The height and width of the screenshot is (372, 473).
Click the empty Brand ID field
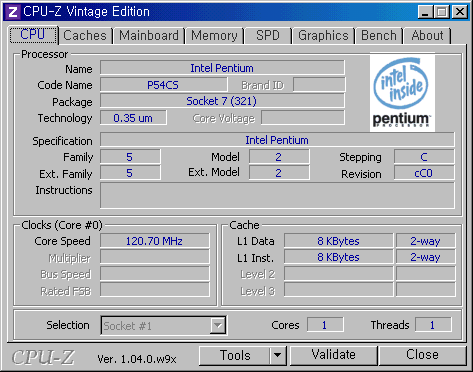tap(319, 85)
